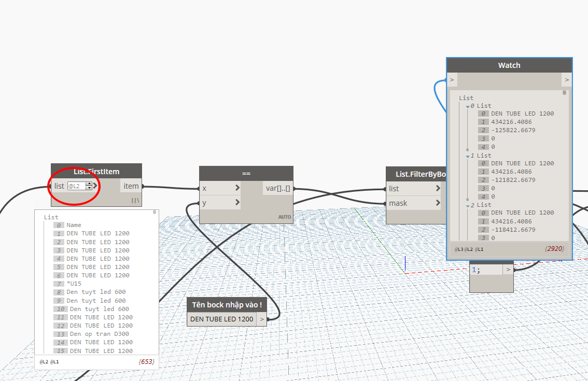Click the {653} item count in preview
The image size is (588, 381).
click(x=146, y=361)
